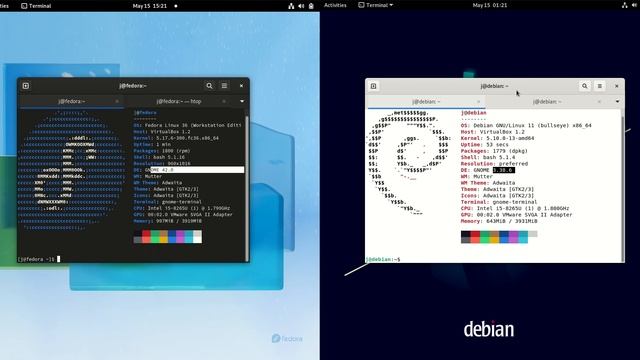Click Debian Kernel line 5.10.0-13-amd64
This screenshot has height=360, width=640.
498,138
